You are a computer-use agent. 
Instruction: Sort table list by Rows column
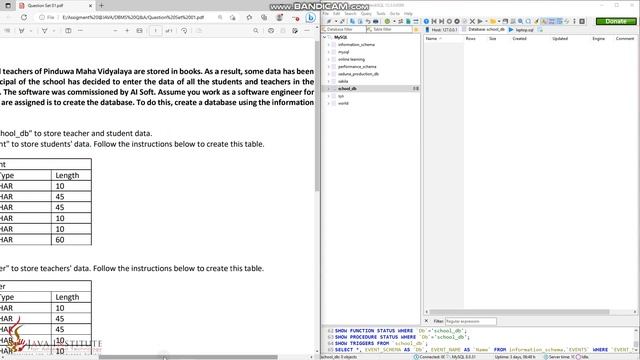pos(471,38)
